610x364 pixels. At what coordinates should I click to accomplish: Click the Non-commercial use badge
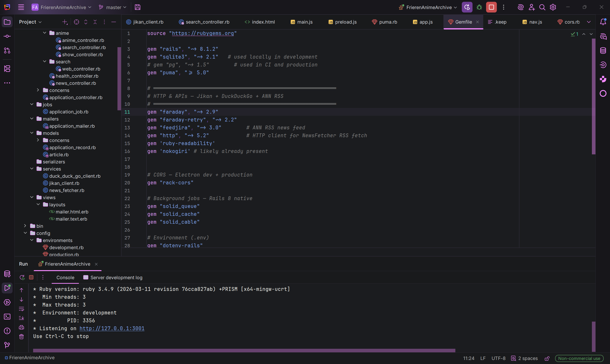tap(579, 358)
